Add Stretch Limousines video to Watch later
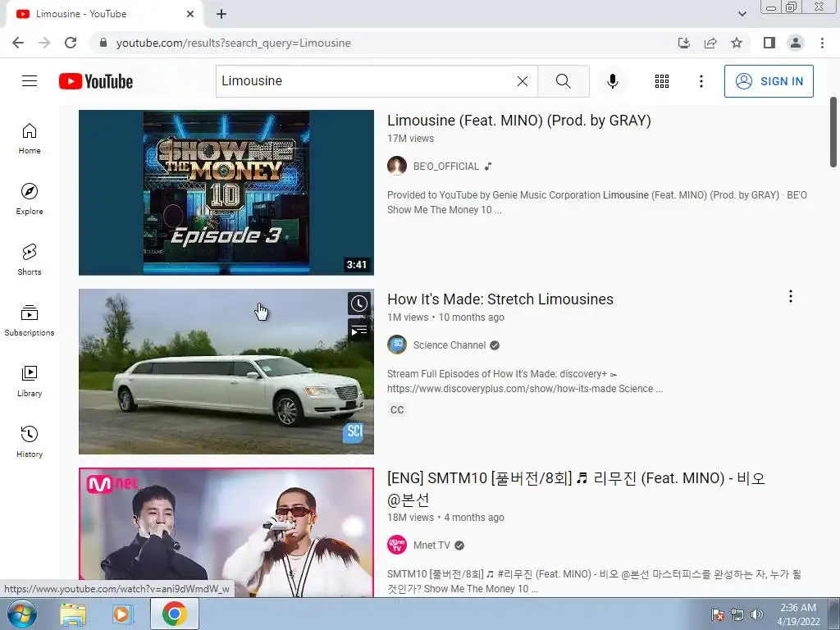 pos(359,304)
